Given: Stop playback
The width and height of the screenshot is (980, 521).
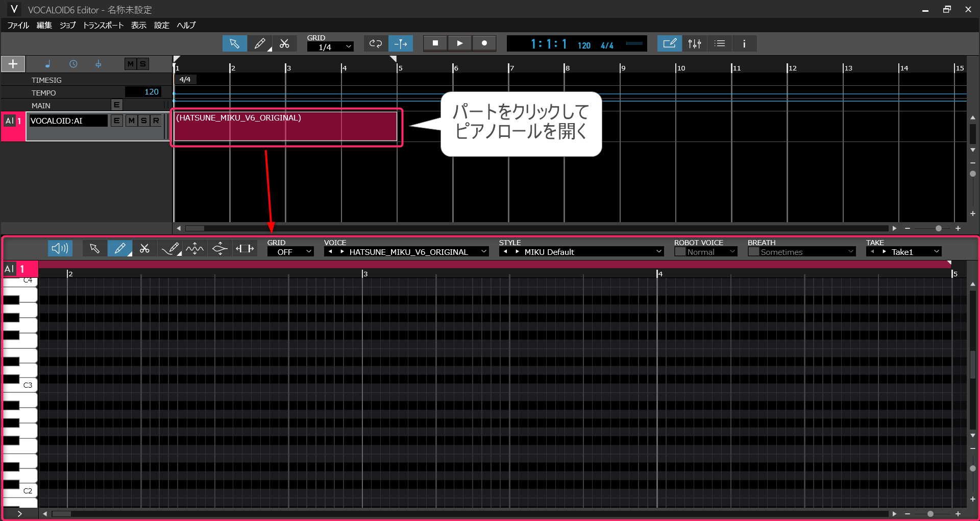Looking at the screenshot, I should 435,43.
